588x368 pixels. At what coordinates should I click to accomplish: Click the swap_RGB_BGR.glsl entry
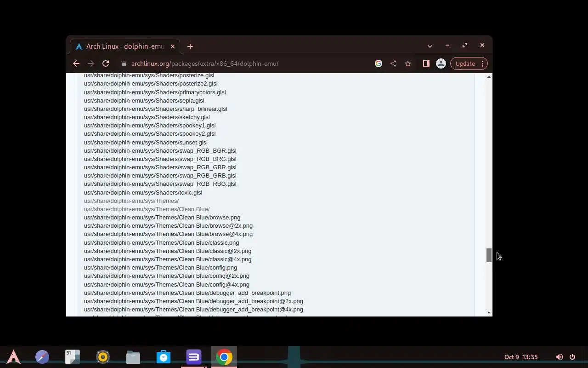(160, 150)
